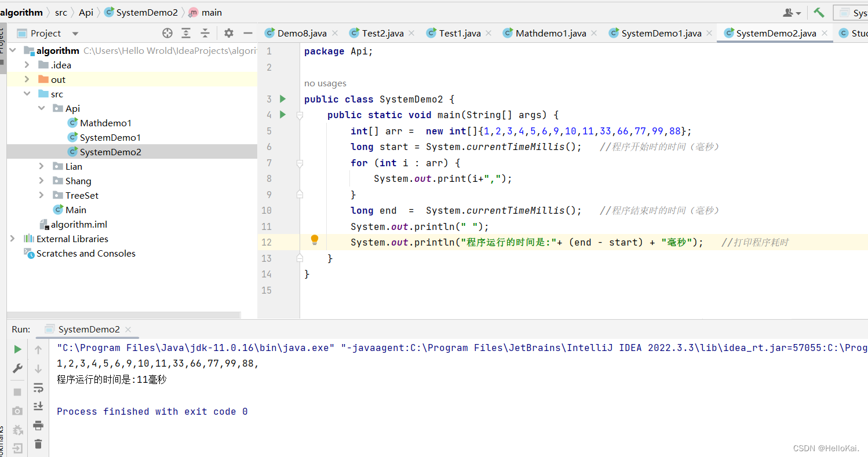
Task: Click the exit icon at the Run panel bottom
Action: coord(17,448)
